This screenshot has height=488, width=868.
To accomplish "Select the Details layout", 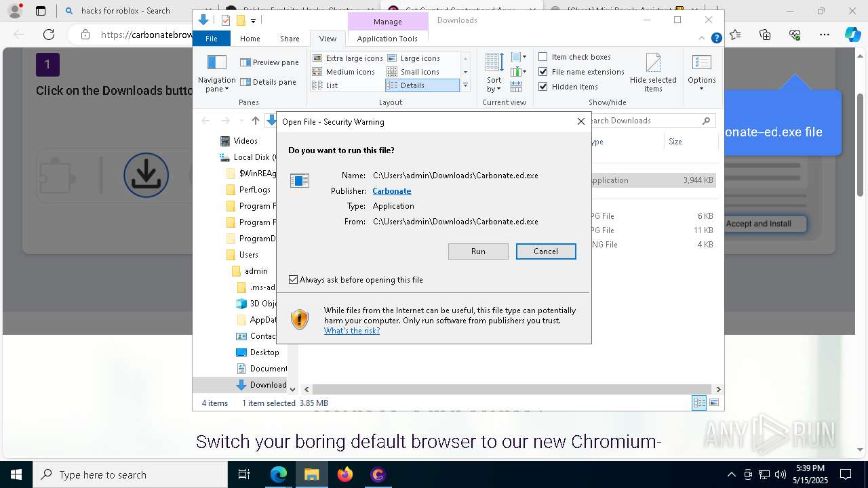I will click(x=422, y=85).
